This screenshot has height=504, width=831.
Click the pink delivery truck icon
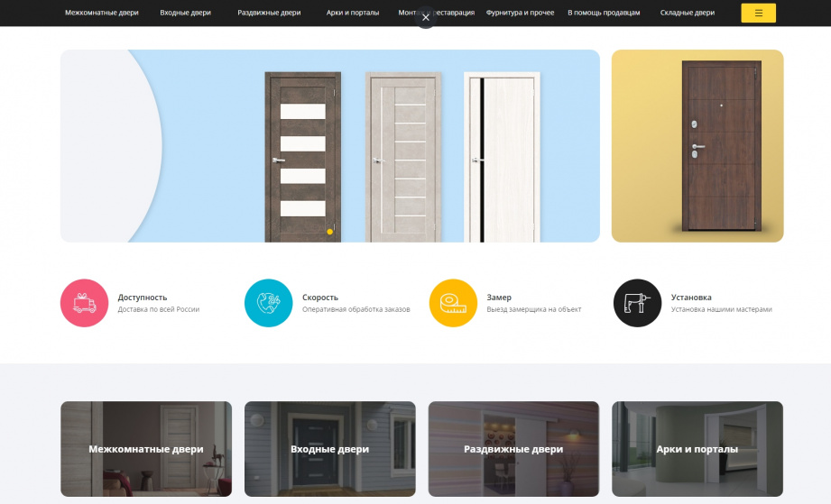(x=84, y=303)
